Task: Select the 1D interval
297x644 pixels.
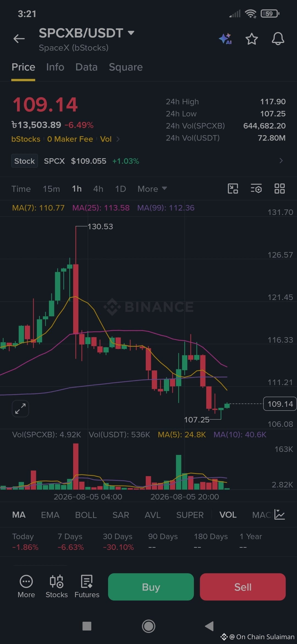Action: pos(120,189)
